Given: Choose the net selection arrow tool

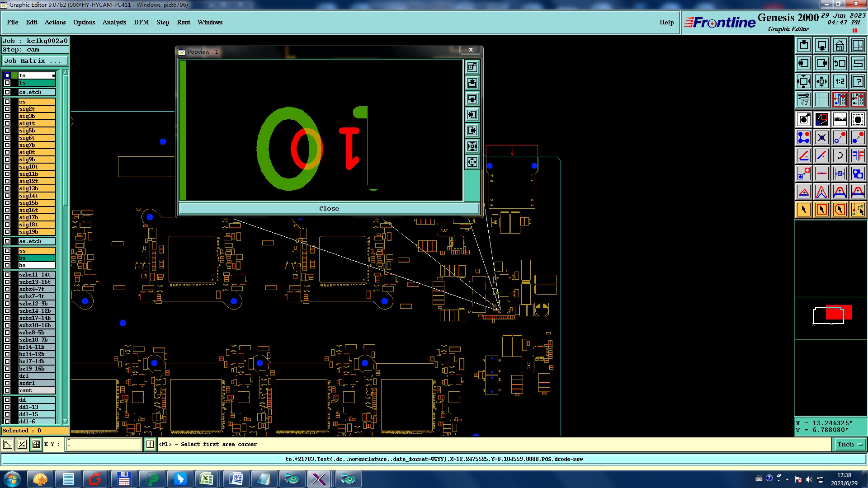Looking at the screenshot, I should point(858,210).
